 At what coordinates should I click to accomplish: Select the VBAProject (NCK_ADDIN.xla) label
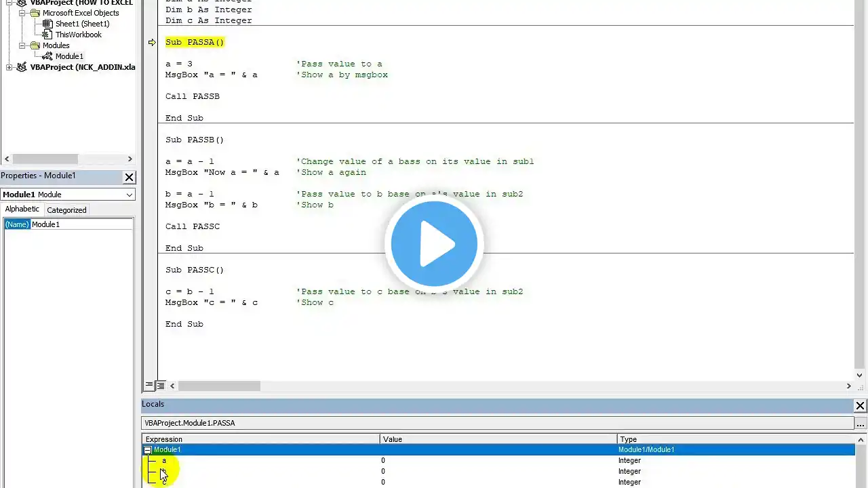(x=83, y=67)
